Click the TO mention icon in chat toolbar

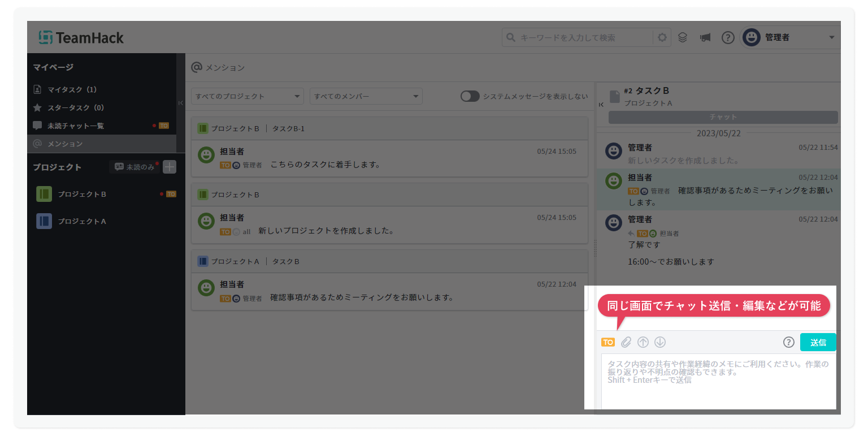[x=608, y=342]
